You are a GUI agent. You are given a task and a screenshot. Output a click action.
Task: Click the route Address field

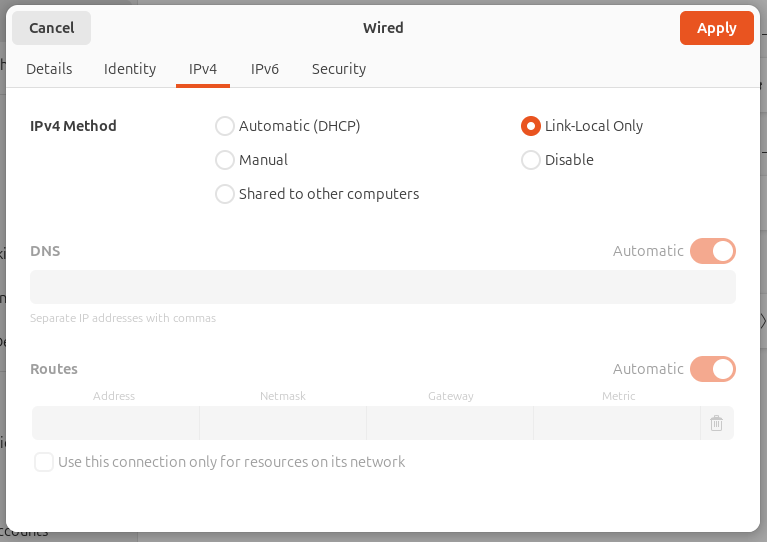(115, 423)
